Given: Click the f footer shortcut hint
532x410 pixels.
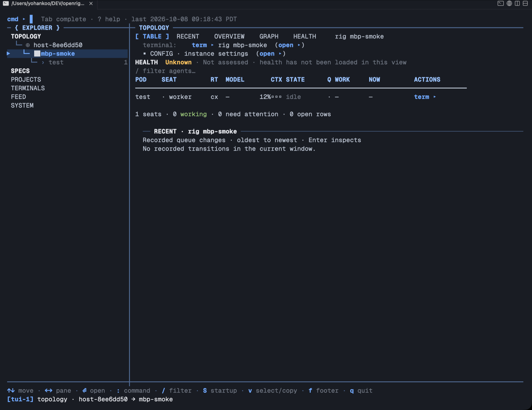Looking at the screenshot, I should coord(324,391).
